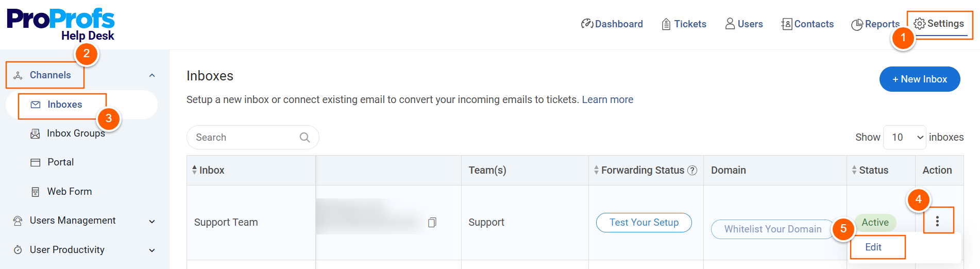The width and height of the screenshot is (980, 269).
Task: Sort by the Inbox column arrows
Action: pyautogui.click(x=194, y=170)
